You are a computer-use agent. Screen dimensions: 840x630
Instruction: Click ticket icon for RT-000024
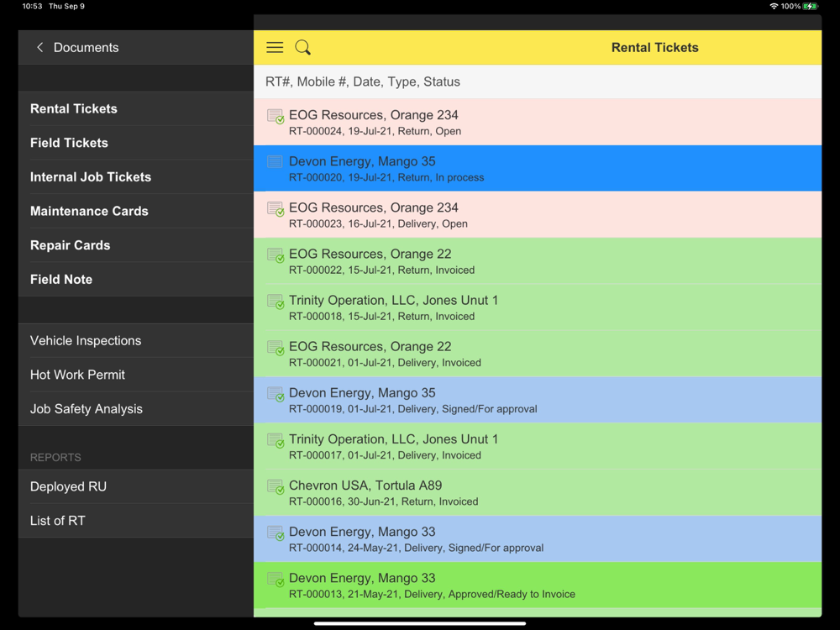pos(276,116)
